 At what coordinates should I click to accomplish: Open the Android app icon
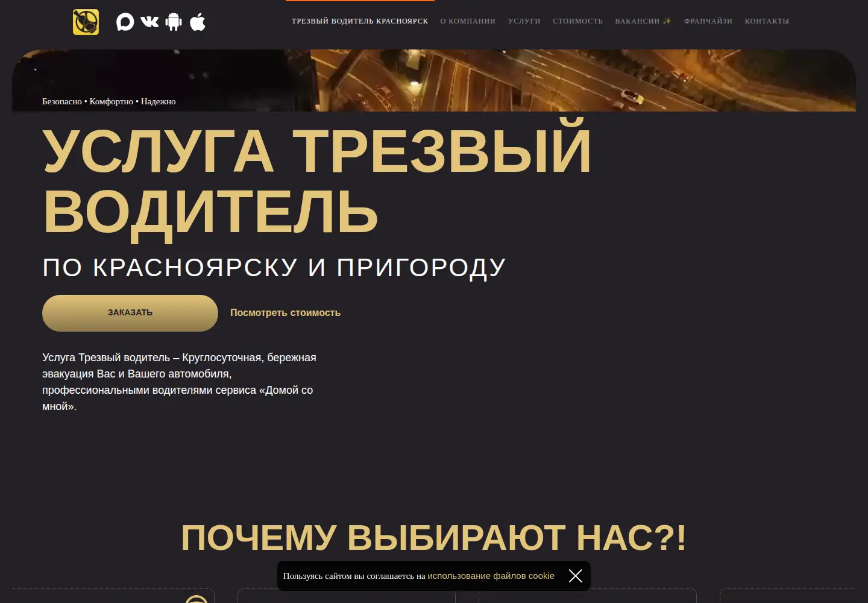coord(174,22)
